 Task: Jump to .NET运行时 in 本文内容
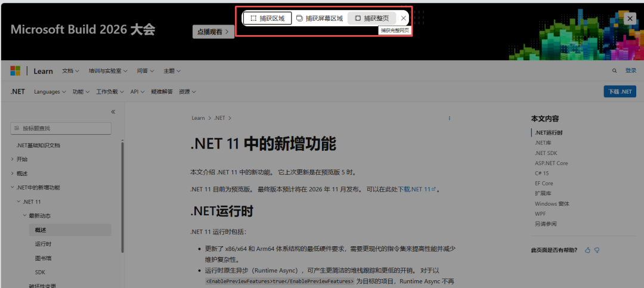549,133
